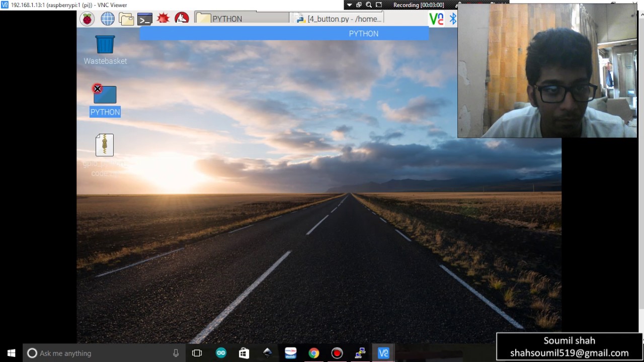The height and width of the screenshot is (362, 644).
Task: Select the Wastebasket desktop icon
Action: (x=105, y=44)
